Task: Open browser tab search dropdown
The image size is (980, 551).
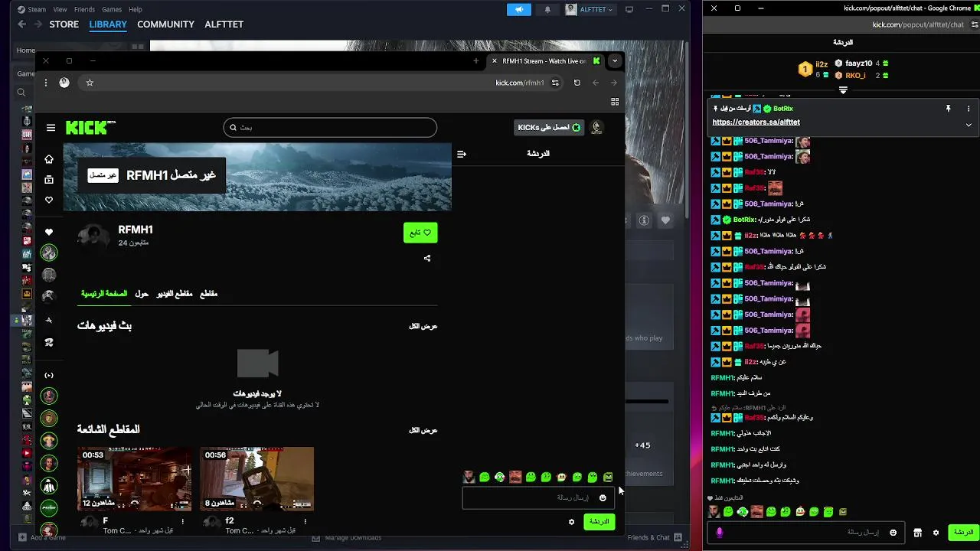Action: (615, 61)
